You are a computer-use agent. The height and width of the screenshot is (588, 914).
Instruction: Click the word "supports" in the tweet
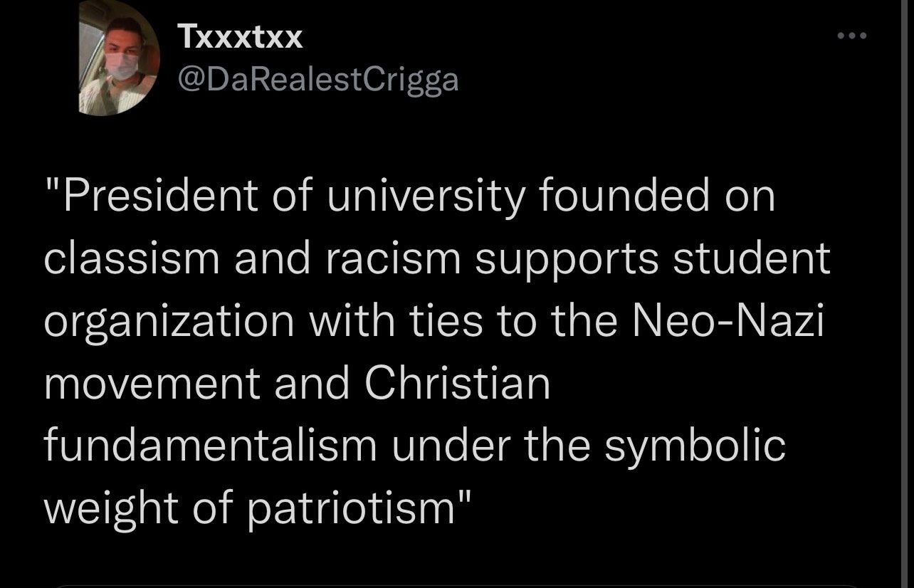567,260
